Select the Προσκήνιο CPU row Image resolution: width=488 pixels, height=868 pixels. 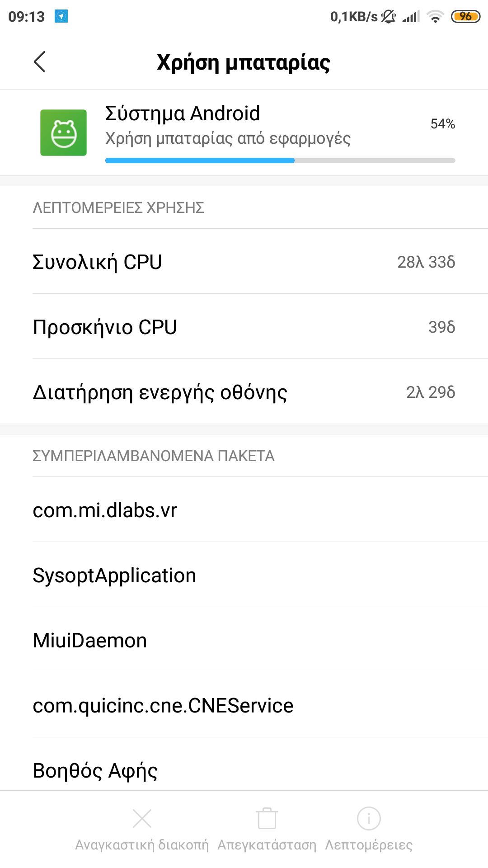(x=244, y=327)
